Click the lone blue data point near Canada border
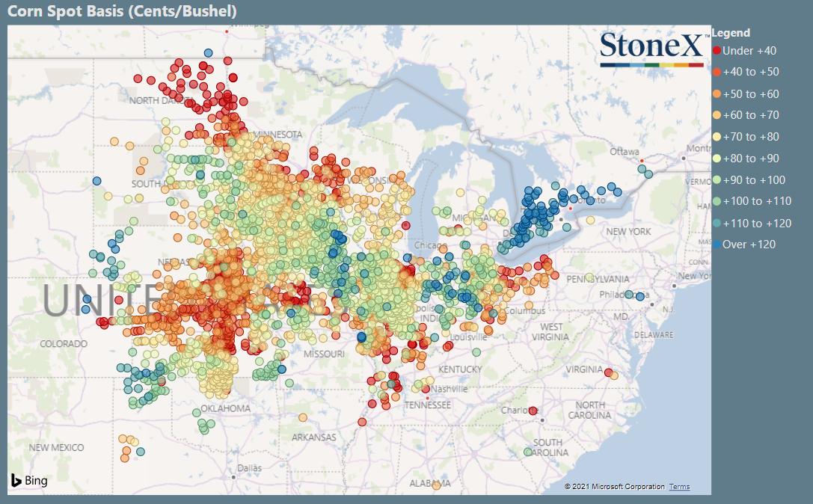This screenshot has width=813, height=504. coord(209,53)
